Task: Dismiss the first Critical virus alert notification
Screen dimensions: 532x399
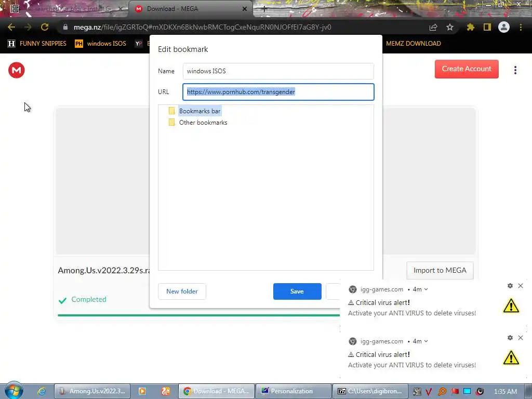Action: click(521, 286)
